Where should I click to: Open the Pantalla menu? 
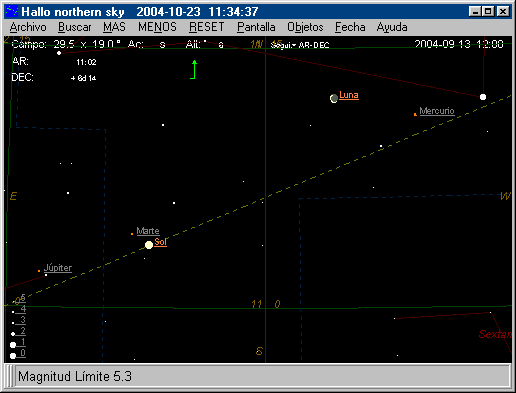256,27
